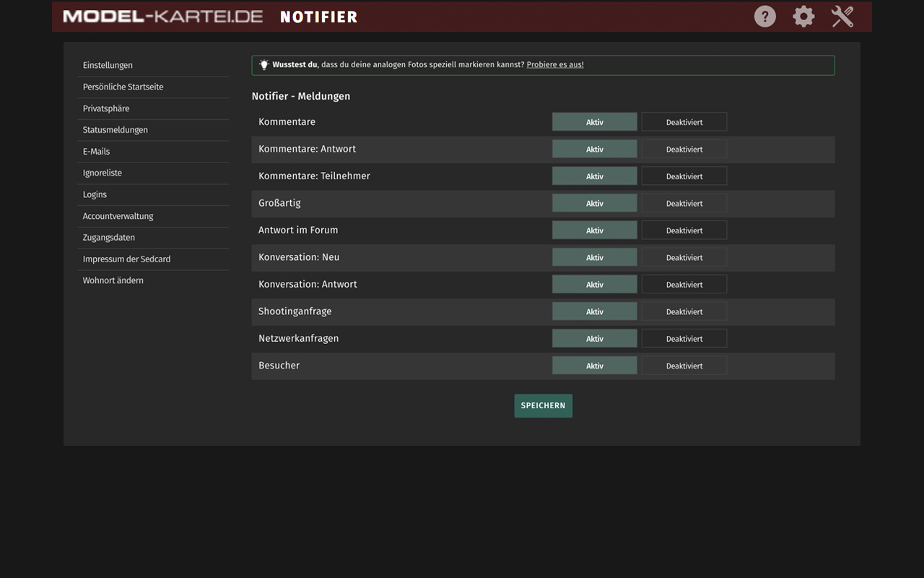Set Kommentare to Aktiv
This screenshot has height=578, width=924.
click(x=595, y=122)
